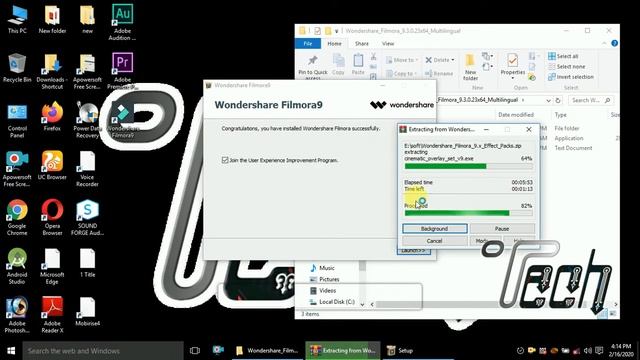Open Voice Recorder desktop file
Viewport: 640px width, 360px height.
[x=87, y=169]
